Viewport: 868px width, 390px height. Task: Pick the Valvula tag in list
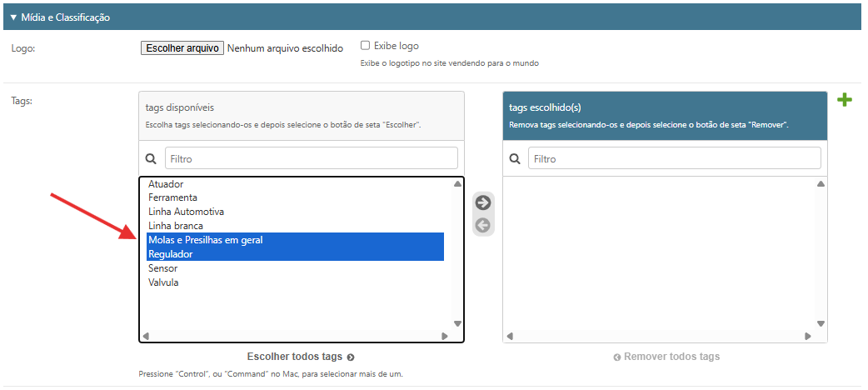(x=163, y=282)
